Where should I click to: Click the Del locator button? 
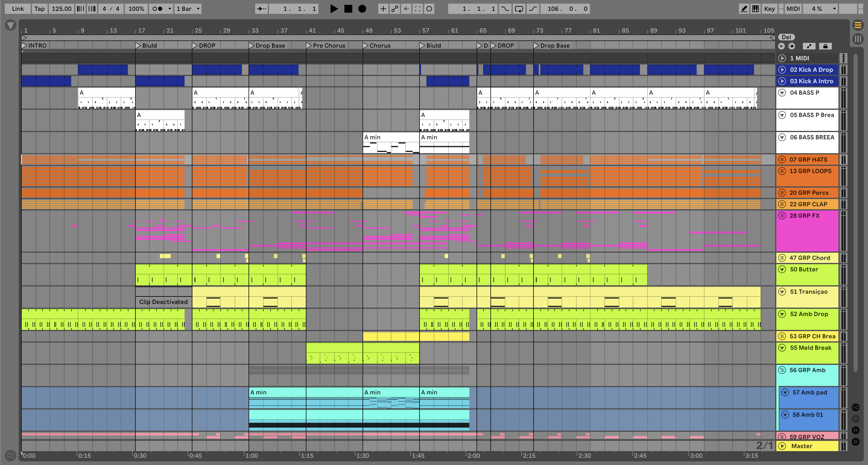point(786,37)
